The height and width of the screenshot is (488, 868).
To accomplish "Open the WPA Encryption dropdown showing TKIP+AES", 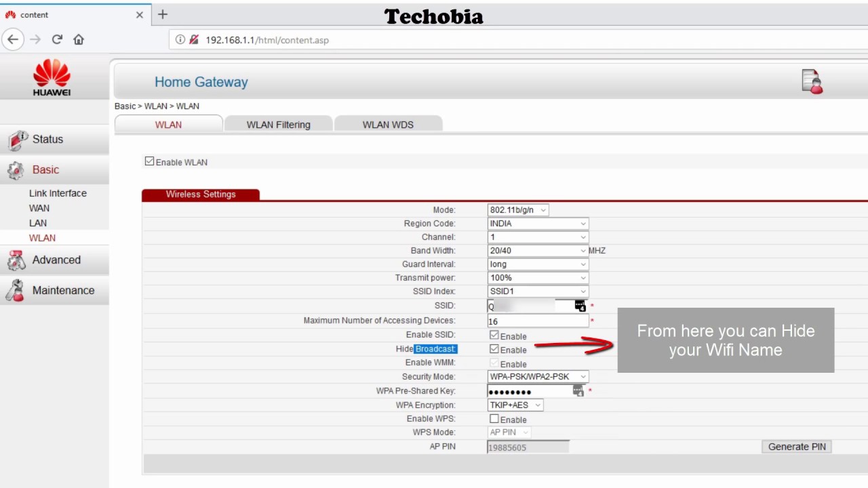I will tap(515, 405).
